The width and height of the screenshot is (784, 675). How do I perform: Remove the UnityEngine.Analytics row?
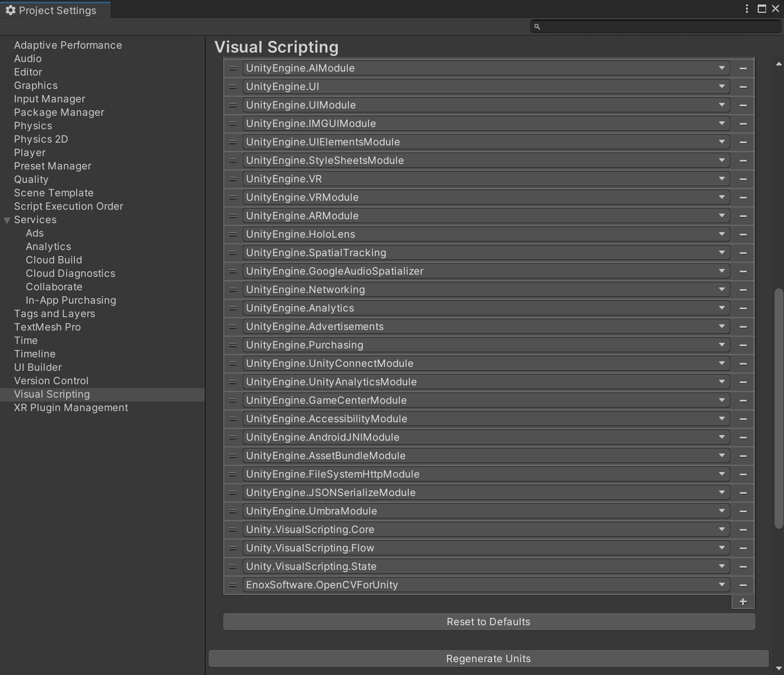click(x=743, y=308)
